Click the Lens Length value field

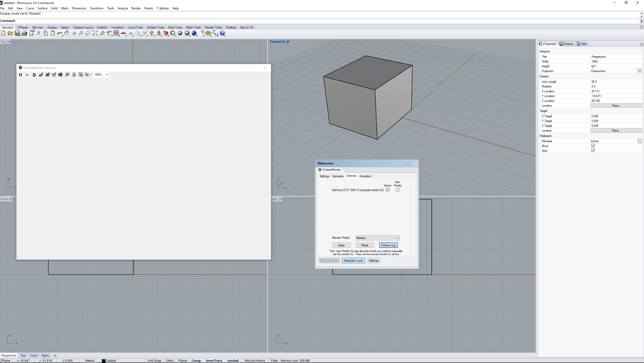[616, 82]
